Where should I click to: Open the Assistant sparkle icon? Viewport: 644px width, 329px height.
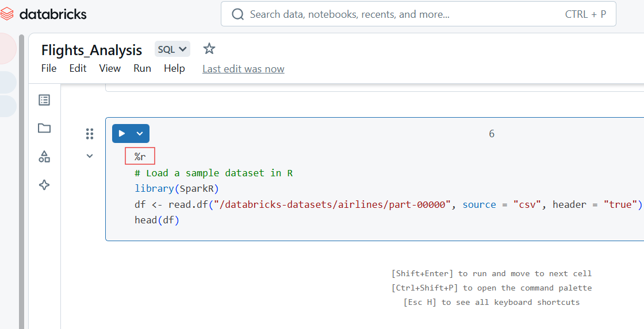click(x=44, y=185)
